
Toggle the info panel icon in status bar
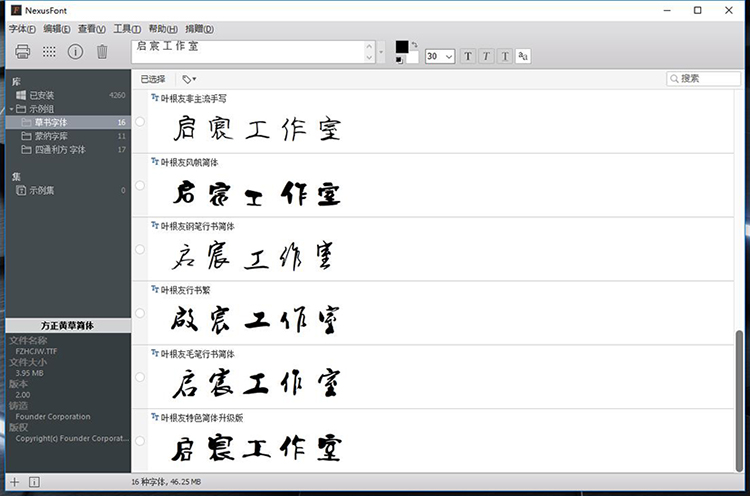click(x=34, y=482)
